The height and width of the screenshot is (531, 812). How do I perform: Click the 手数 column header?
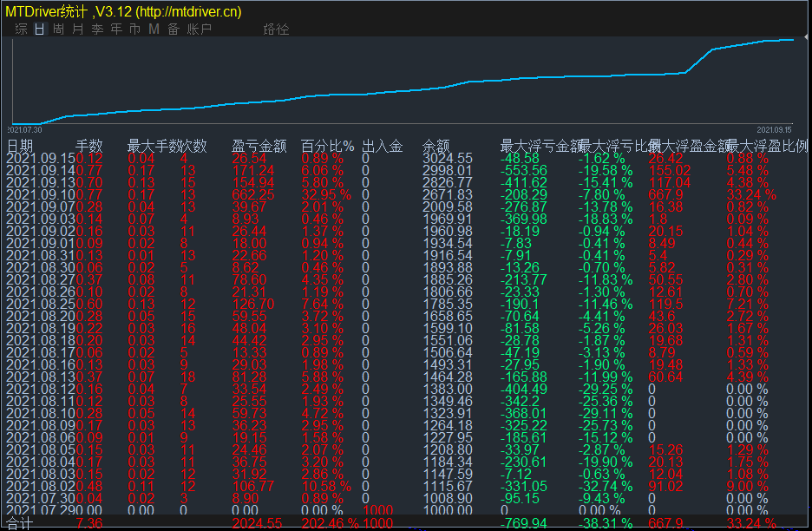point(89,146)
